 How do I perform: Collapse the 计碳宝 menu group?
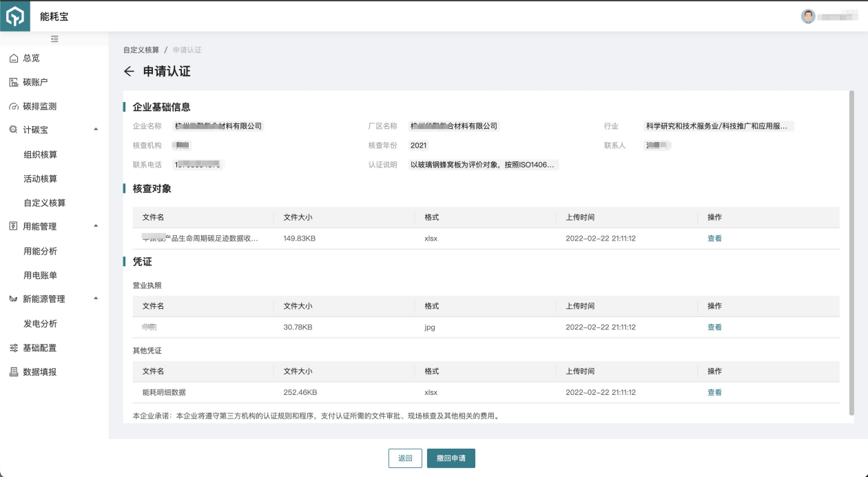tap(96, 130)
